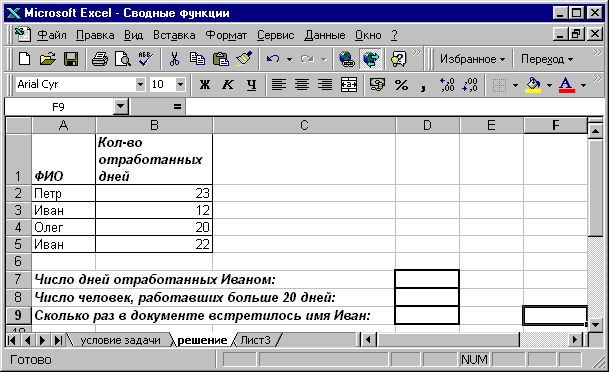Open the Файл menu
The image size is (609, 372).
(x=52, y=35)
